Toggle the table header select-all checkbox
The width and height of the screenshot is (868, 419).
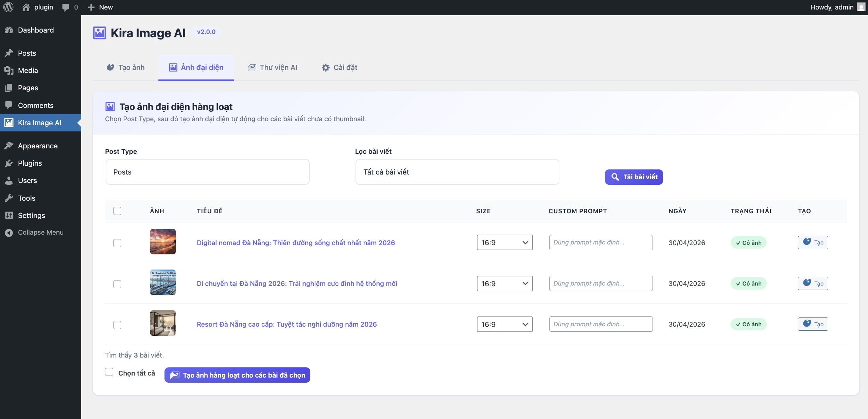117,211
